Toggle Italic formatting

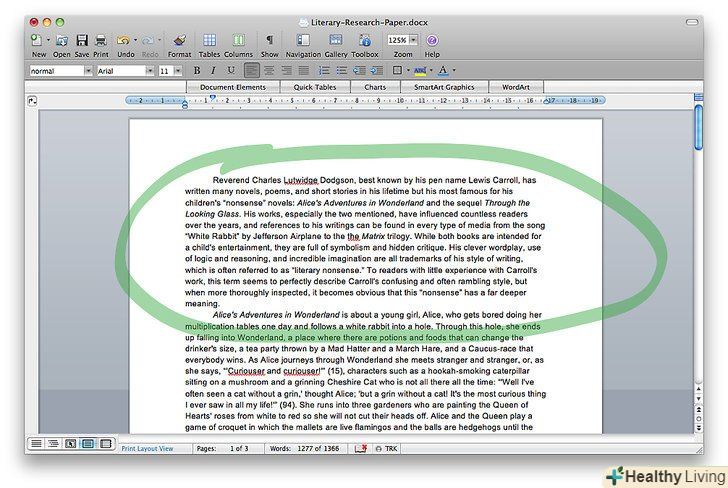(x=213, y=71)
